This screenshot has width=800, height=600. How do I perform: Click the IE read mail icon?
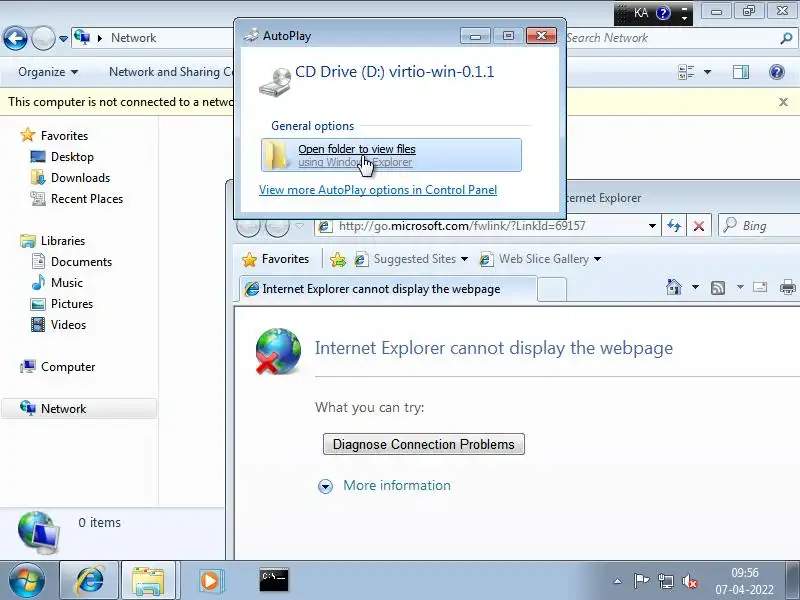[760, 287]
